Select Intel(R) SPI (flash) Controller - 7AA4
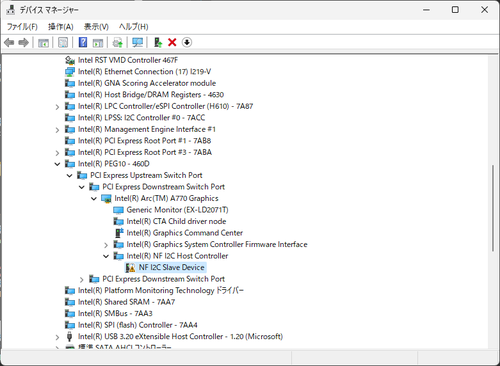500x366 pixels. (x=138, y=325)
